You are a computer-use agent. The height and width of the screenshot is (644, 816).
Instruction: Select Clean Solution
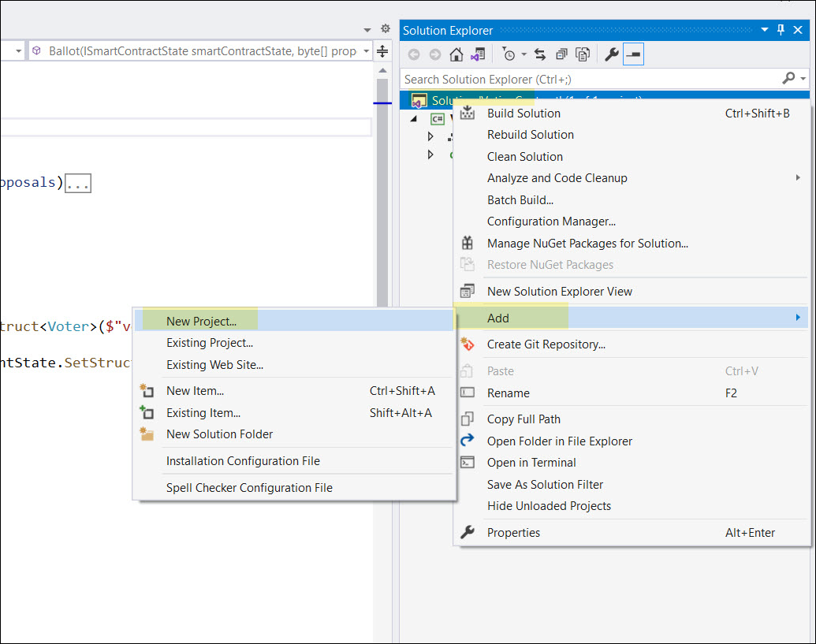632,157
